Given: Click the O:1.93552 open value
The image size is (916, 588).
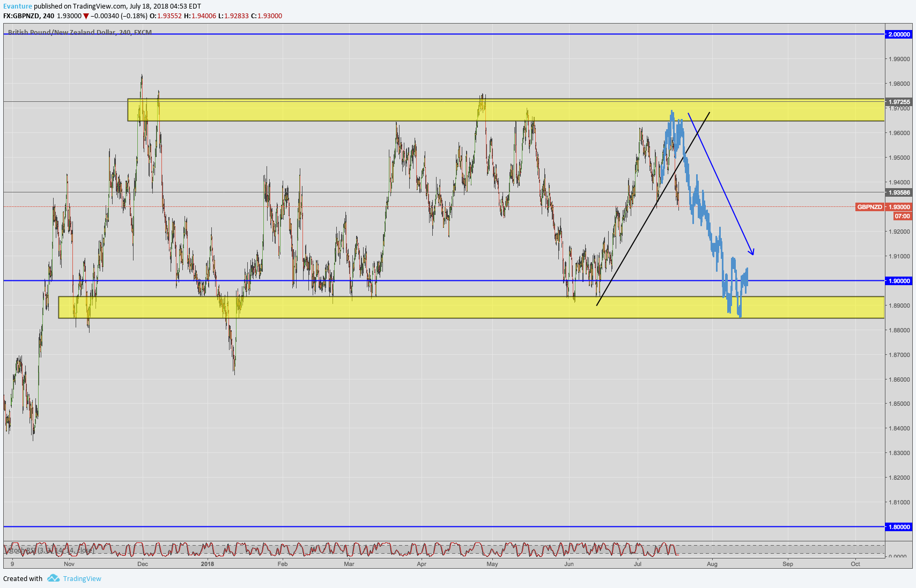Looking at the screenshot, I should [166, 16].
